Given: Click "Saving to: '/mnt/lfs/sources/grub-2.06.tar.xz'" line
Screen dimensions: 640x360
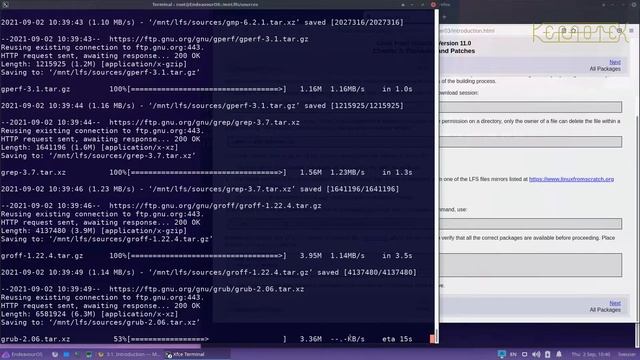Looking at the screenshot, I should point(100,322).
